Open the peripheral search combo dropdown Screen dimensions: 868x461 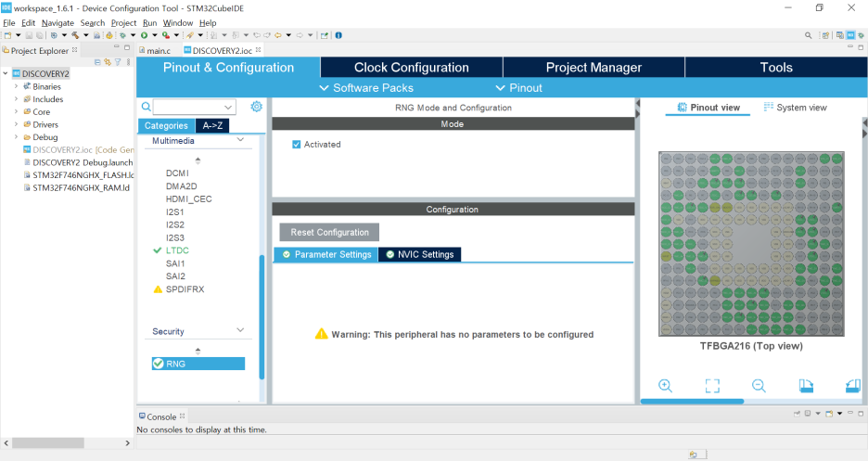pyautogui.click(x=228, y=107)
